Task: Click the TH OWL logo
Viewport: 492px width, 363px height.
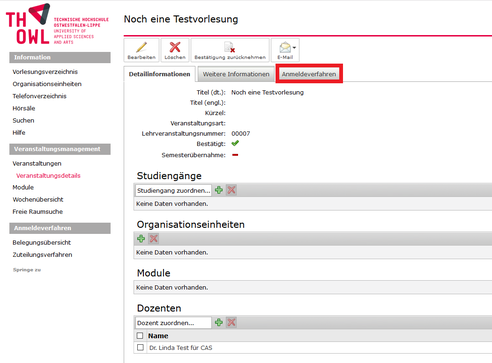Action: pyautogui.click(x=57, y=24)
